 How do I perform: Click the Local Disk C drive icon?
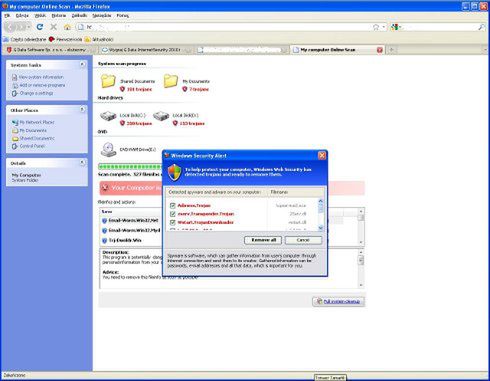point(108,116)
